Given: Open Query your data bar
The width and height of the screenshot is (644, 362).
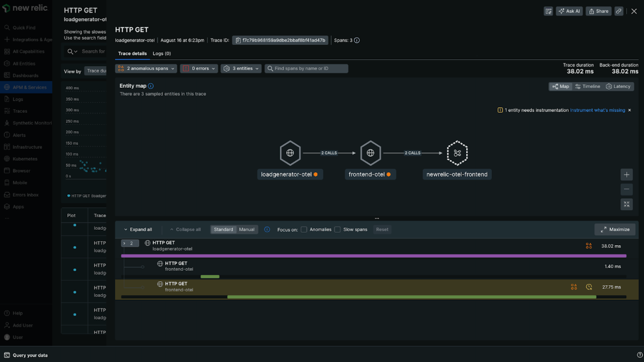Looking at the screenshot, I should [26, 355].
